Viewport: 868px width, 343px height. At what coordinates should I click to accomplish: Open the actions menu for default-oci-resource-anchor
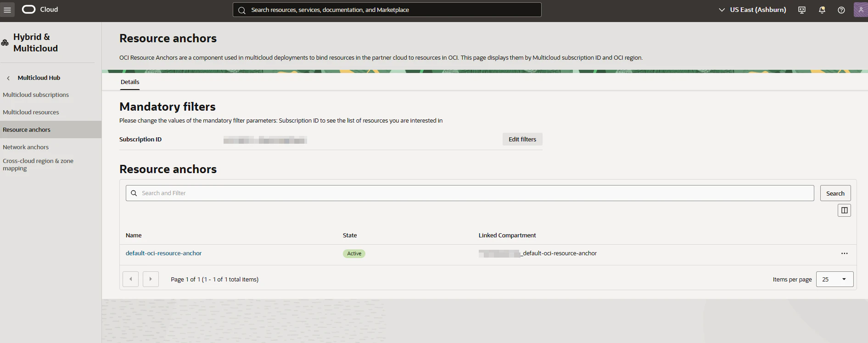844,253
